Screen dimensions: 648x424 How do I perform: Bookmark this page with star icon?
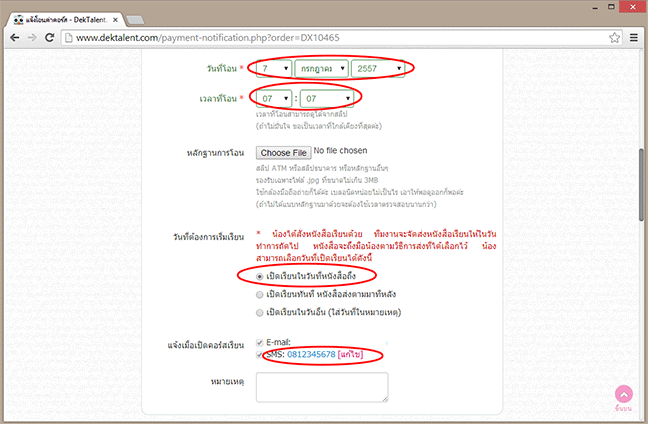(612, 38)
